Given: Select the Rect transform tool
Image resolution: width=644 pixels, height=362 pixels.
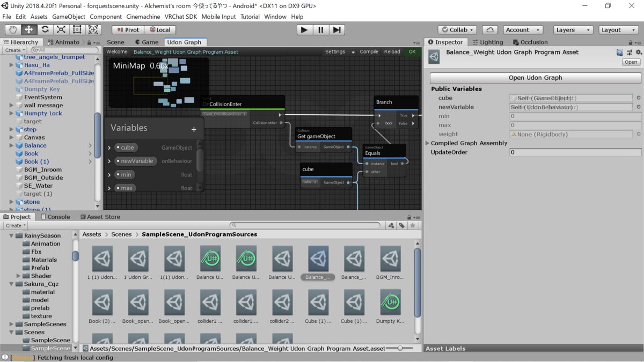Looking at the screenshot, I should [x=77, y=30].
